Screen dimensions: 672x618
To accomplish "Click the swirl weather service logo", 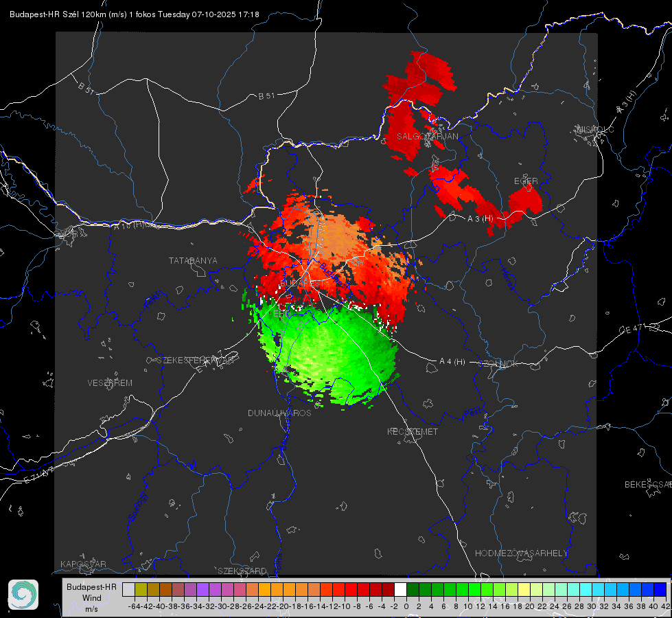I will tap(23, 595).
